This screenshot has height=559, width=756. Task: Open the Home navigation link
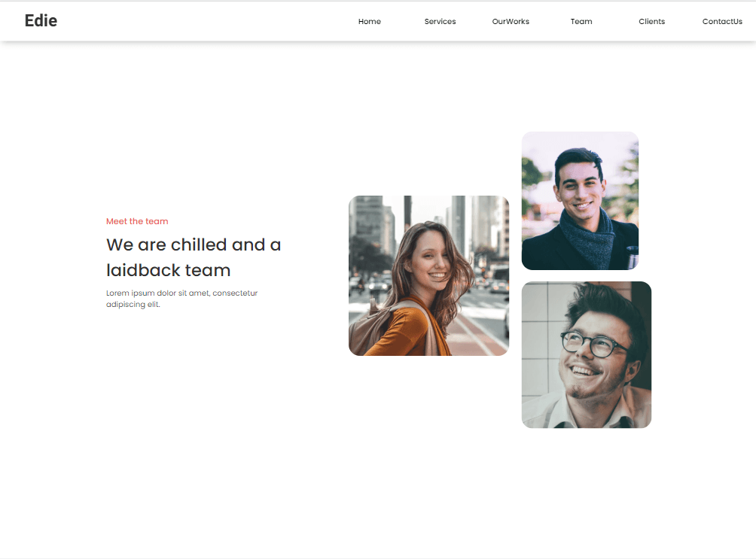369,22
